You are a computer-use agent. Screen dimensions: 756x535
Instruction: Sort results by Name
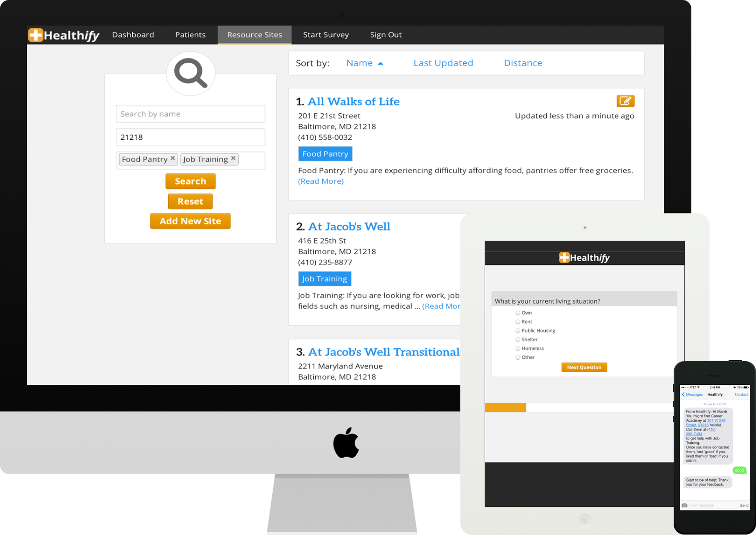pos(360,63)
